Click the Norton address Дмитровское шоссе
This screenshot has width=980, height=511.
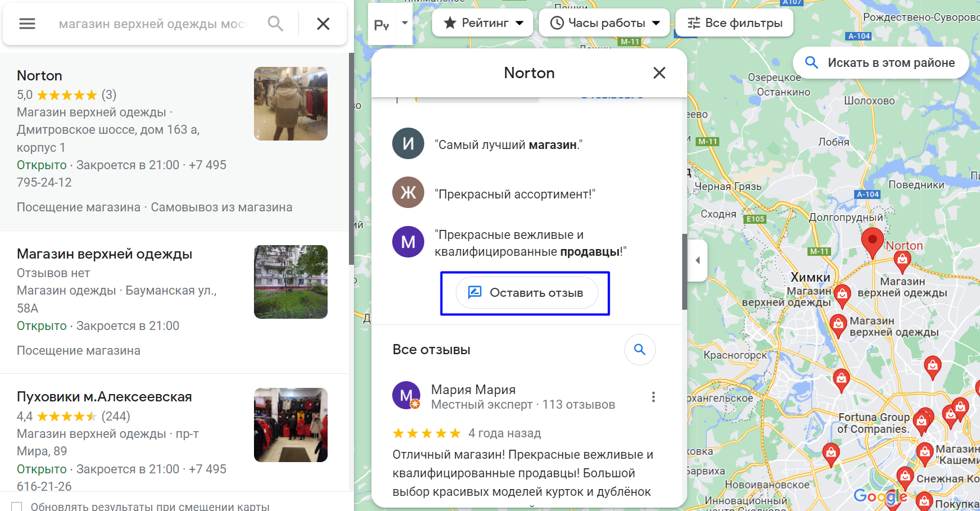pyautogui.click(x=108, y=138)
